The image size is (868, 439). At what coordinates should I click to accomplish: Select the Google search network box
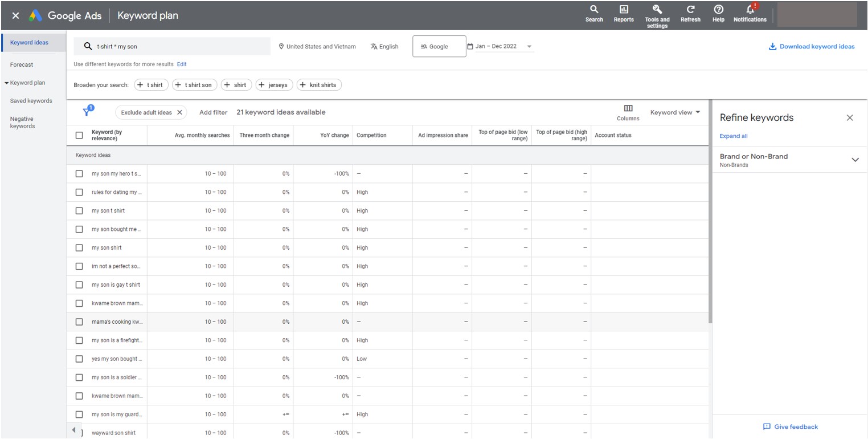pyautogui.click(x=439, y=47)
